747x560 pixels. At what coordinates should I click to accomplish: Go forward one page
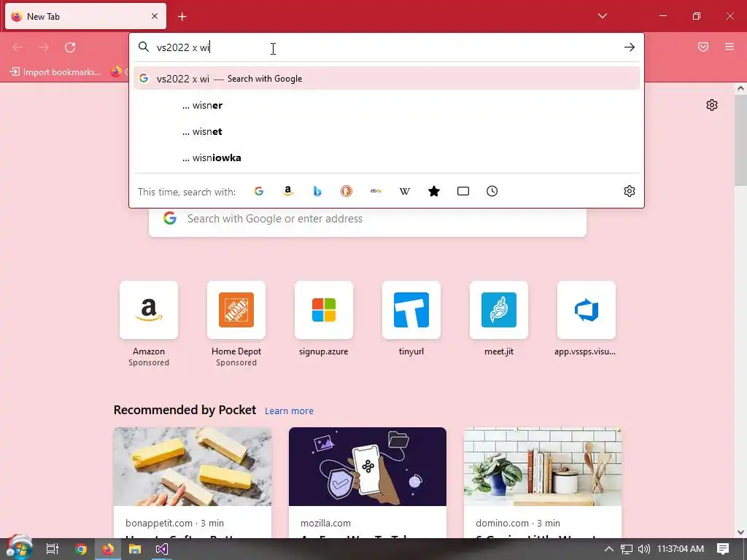coord(44,47)
